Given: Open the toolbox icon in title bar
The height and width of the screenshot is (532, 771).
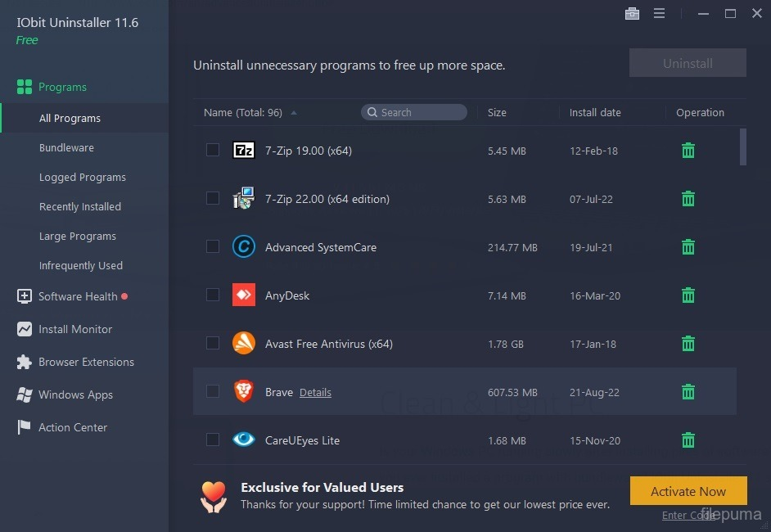Looking at the screenshot, I should point(632,14).
